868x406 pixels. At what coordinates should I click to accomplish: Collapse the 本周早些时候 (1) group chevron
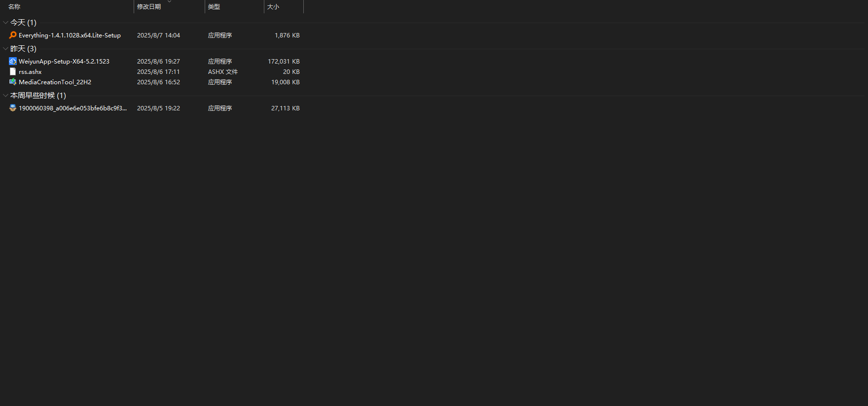pos(5,96)
